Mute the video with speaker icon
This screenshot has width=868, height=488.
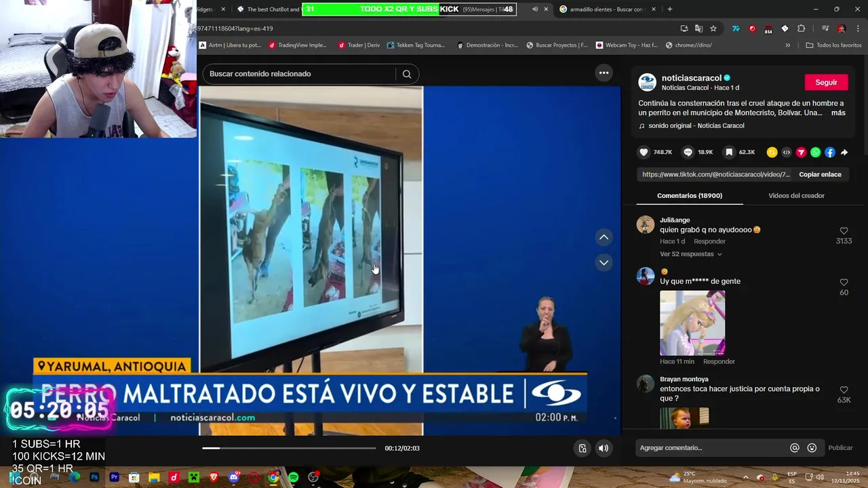pos(604,448)
